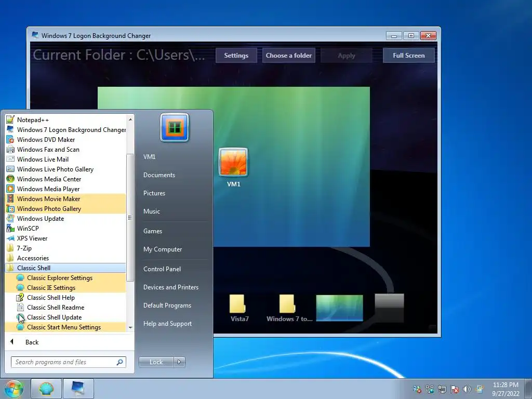Screen dimensions: 532x399
Task: Open XPS Viewer
Action: pyautogui.click(x=65, y=238)
